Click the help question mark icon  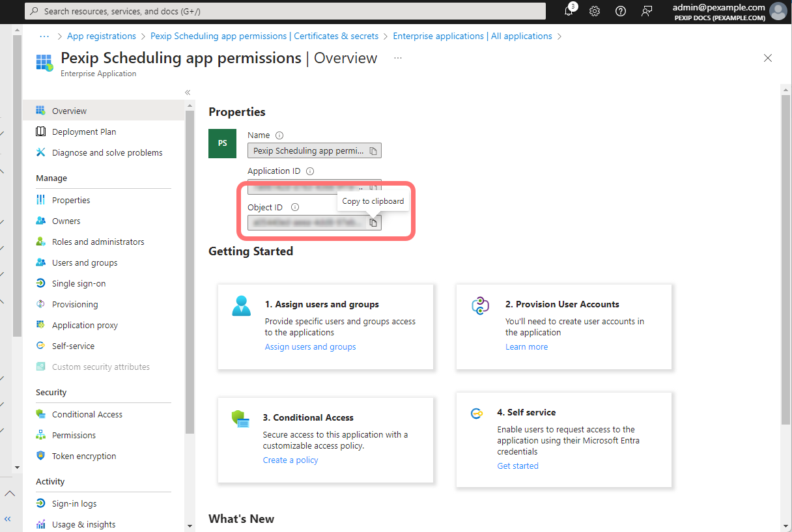click(621, 11)
